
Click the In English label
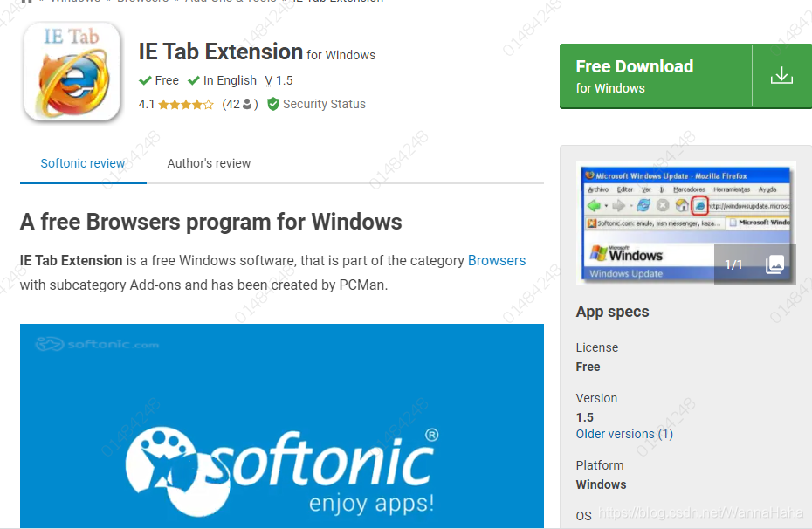pos(230,81)
